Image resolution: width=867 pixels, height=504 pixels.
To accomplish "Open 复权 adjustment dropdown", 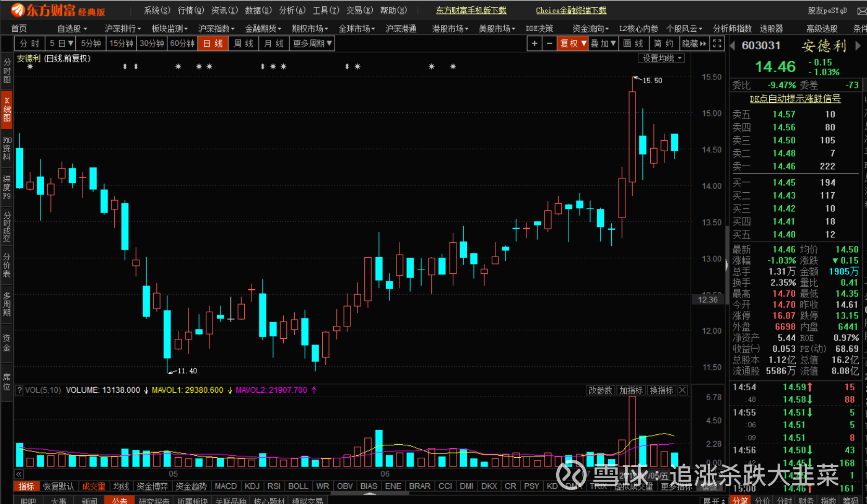I will 573,44.
